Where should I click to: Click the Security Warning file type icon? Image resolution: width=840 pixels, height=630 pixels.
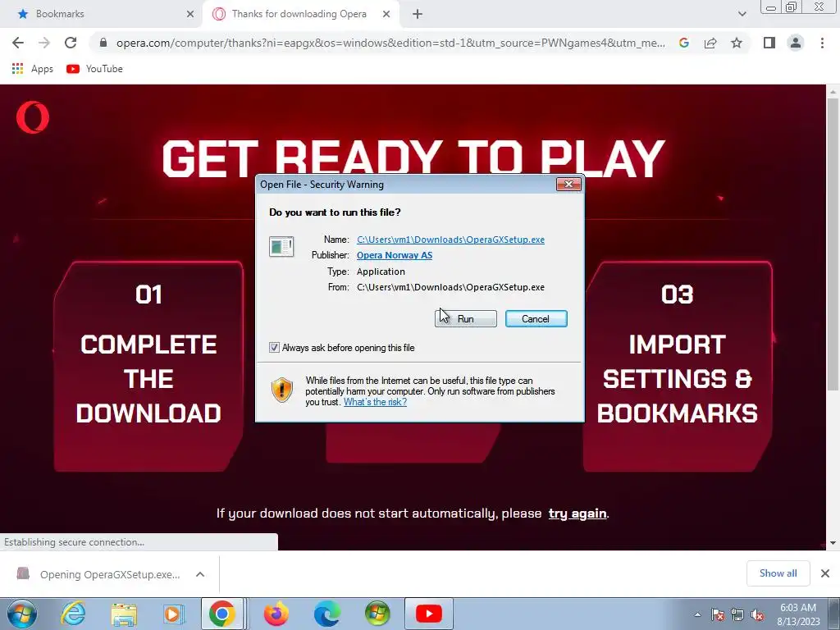281,246
